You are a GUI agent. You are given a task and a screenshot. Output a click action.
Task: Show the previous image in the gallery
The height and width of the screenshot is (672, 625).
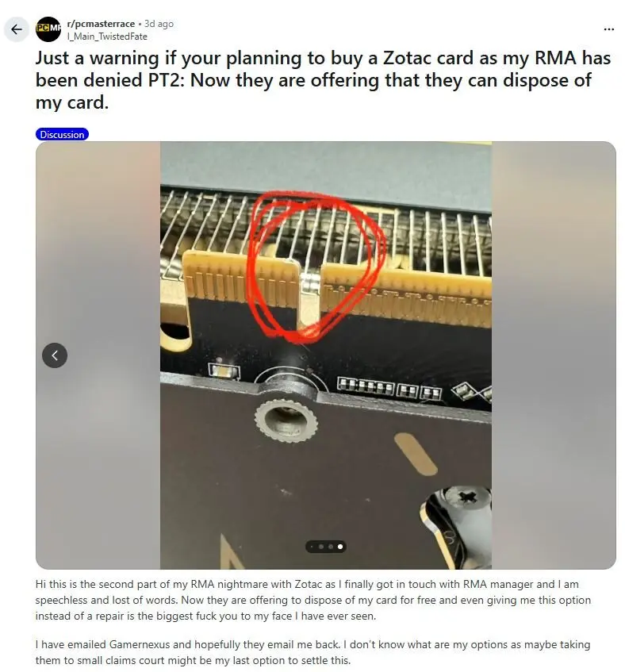[55, 355]
